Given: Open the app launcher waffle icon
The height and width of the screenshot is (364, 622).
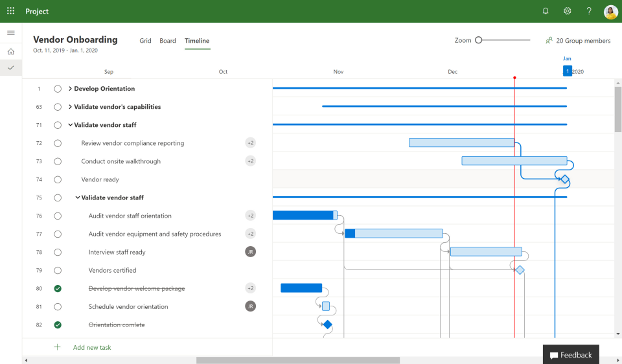Looking at the screenshot, I should pos(11,11).
